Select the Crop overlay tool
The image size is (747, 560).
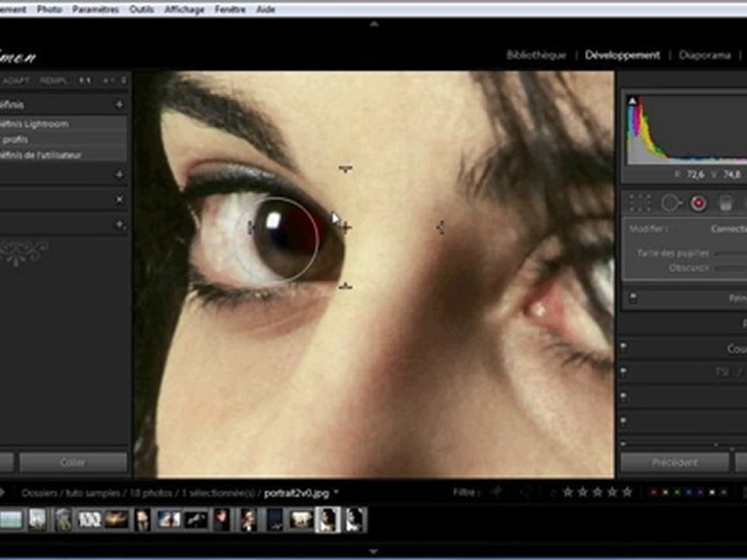point(640,203)
